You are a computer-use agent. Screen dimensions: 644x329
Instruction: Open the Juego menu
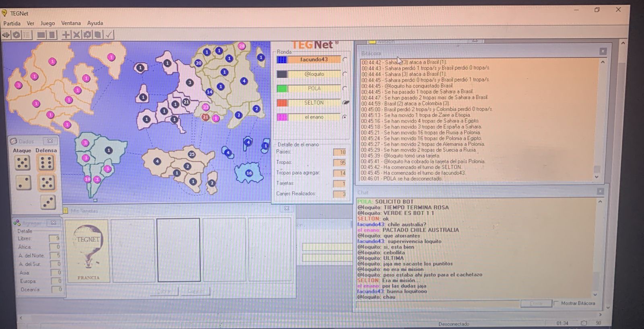click(47, 23)
